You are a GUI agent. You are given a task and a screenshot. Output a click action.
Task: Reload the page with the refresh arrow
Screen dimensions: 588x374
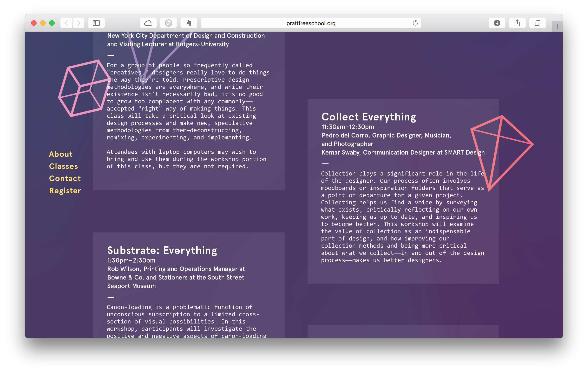click(415, 23)
